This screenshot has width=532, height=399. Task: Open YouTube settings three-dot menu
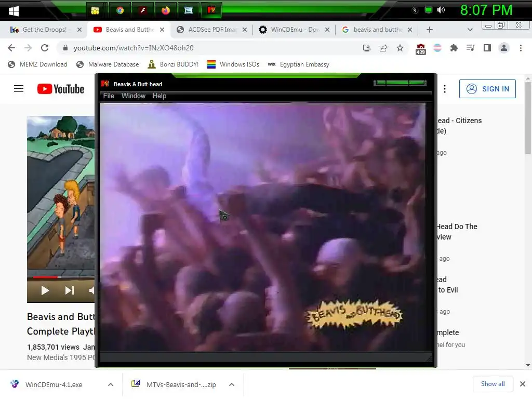pyautogui.click(x=445, y=89)
